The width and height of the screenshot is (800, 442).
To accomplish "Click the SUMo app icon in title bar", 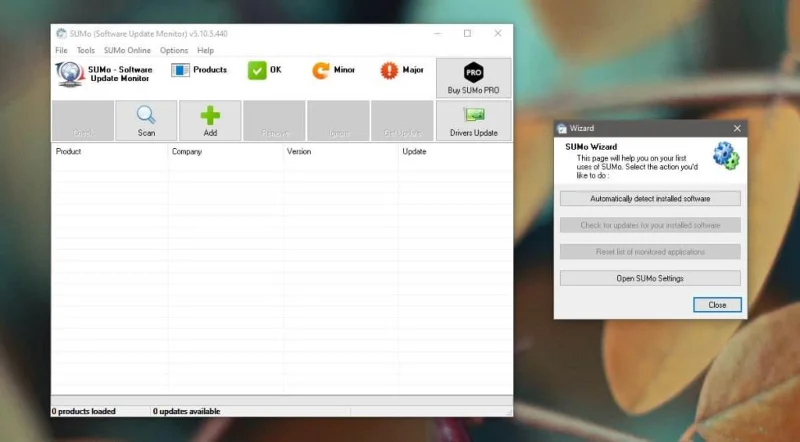I will coord(61,34).
